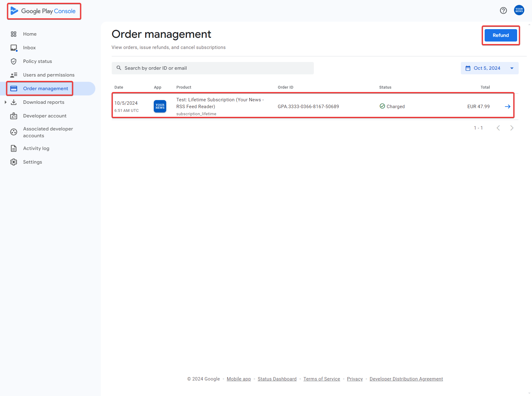The width and height of the screenshot is (532, 396).
Task: Click the Refund button
Action: pyautogui.click(x=500, y=35)
